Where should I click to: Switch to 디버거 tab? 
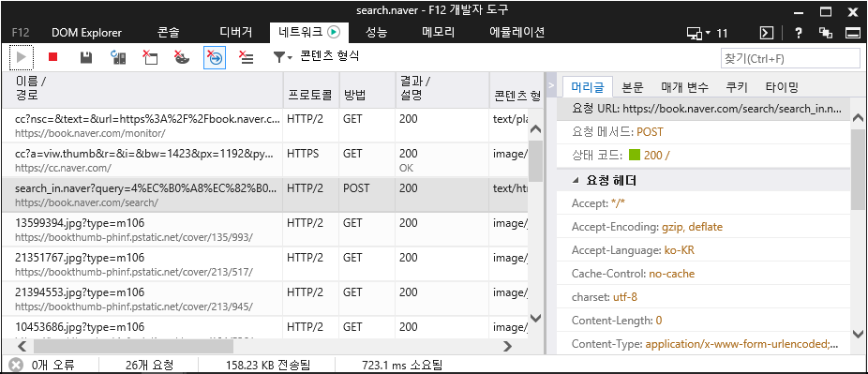click(236, 33)
